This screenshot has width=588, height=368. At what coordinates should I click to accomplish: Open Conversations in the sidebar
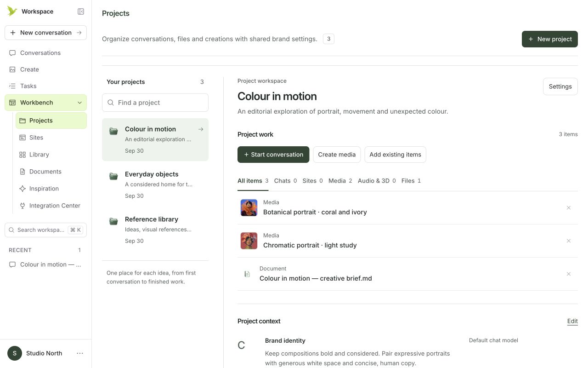tap(45, 53)
